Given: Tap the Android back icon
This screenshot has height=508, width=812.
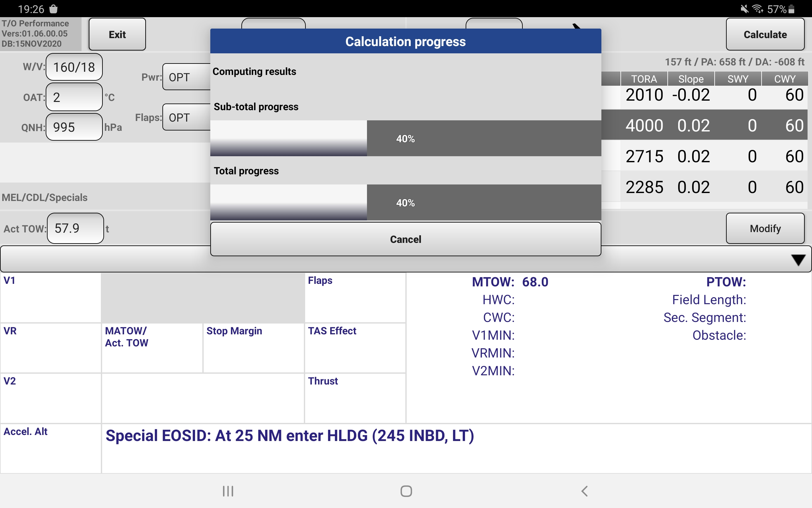Looking at the screenshot, I should [584, 491].
